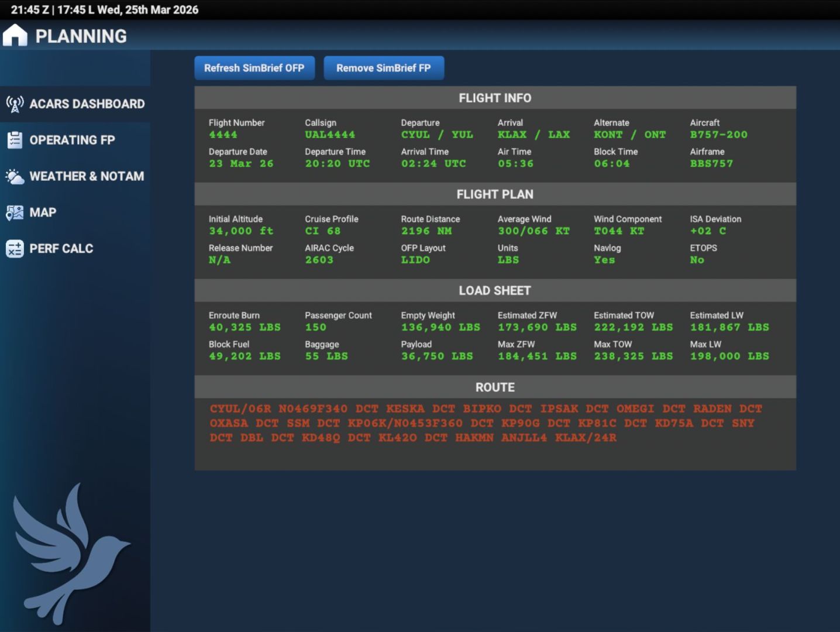Select the PERF CALC menu label
This screenshot has height=632, width=840.
tap(61, 249)
